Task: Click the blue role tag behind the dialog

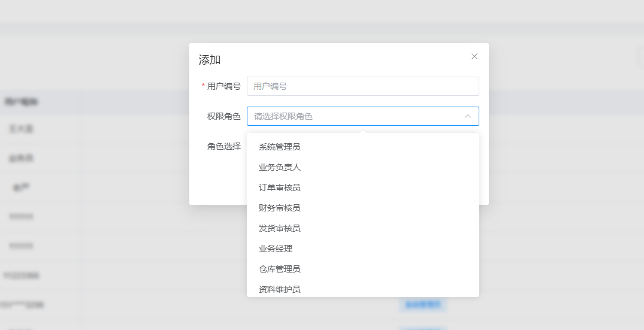Action: (422, 305)
